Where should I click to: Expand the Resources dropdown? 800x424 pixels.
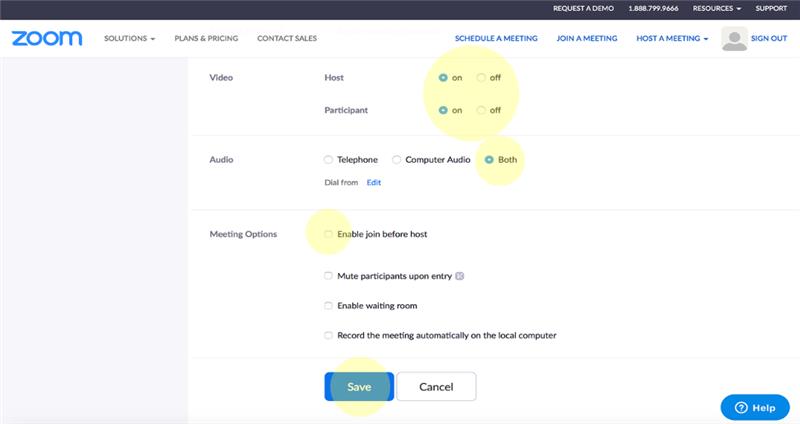click(x=716, y=8)
